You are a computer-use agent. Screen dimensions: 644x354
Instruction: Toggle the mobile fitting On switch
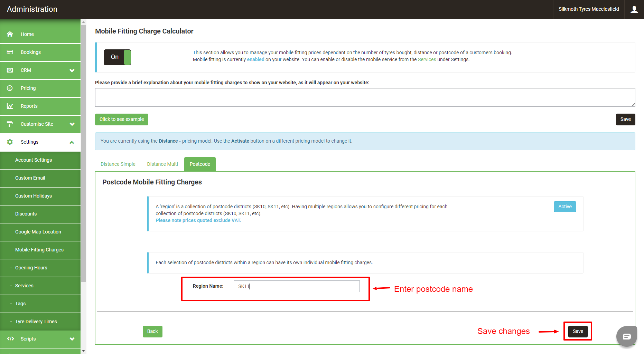pos(117,57)
